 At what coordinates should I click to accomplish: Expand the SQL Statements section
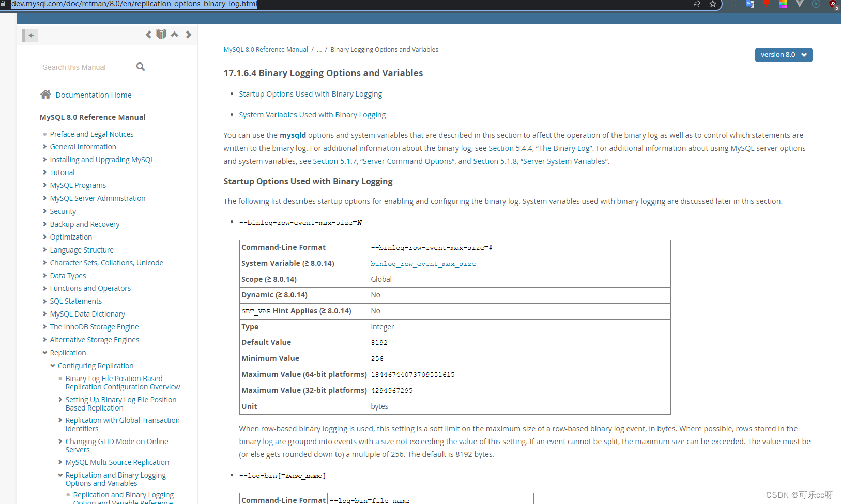tap(45, 301)
